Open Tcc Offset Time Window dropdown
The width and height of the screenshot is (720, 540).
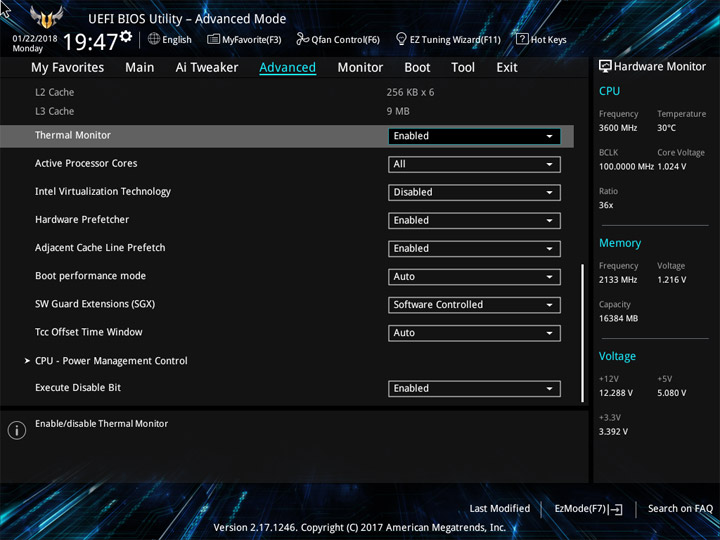click(x=474, y=333)
